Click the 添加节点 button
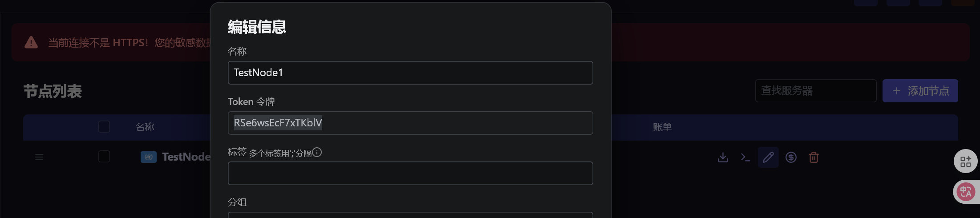 tap(920, 91)
